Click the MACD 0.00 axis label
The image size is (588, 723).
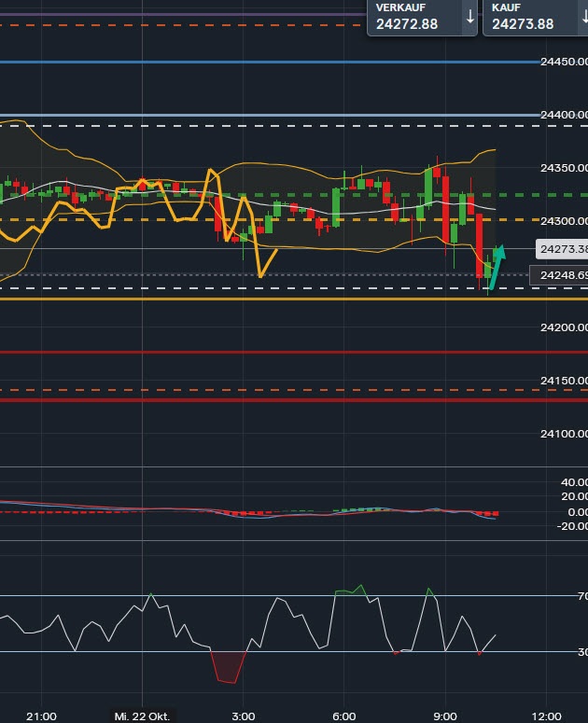click(572, 512)
